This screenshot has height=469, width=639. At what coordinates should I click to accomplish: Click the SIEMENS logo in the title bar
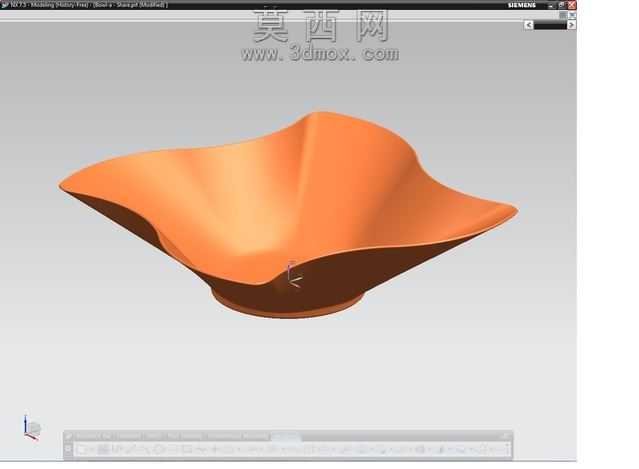pyautogui.click(x=522, y=5)
